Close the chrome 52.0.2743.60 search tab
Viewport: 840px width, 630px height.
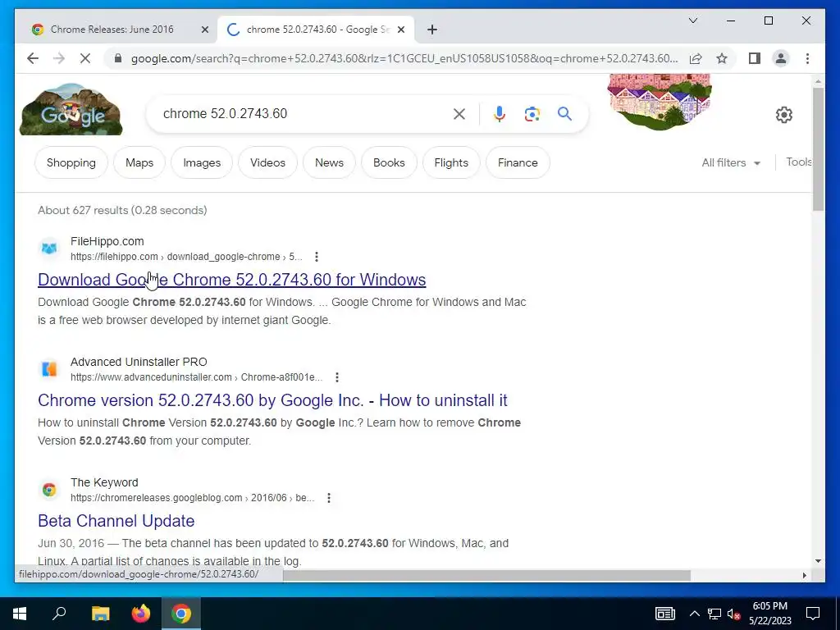tap(400, 30)
